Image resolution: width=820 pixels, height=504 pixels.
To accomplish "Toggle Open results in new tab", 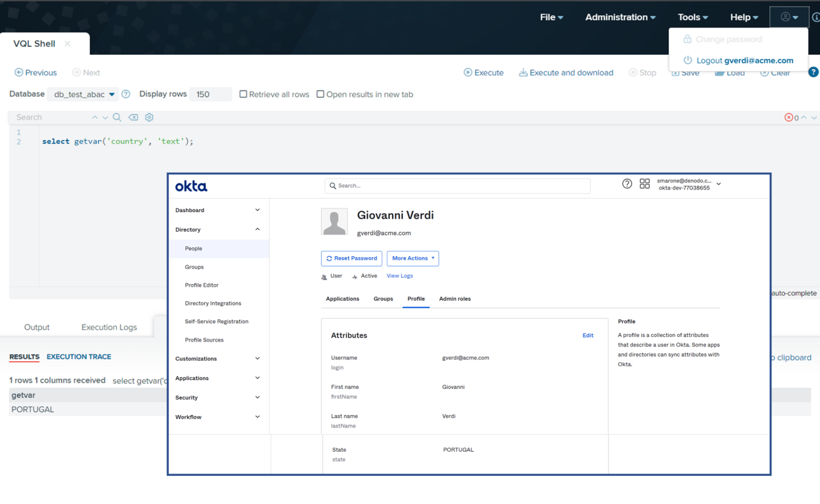I will click(x=320, y=94).
